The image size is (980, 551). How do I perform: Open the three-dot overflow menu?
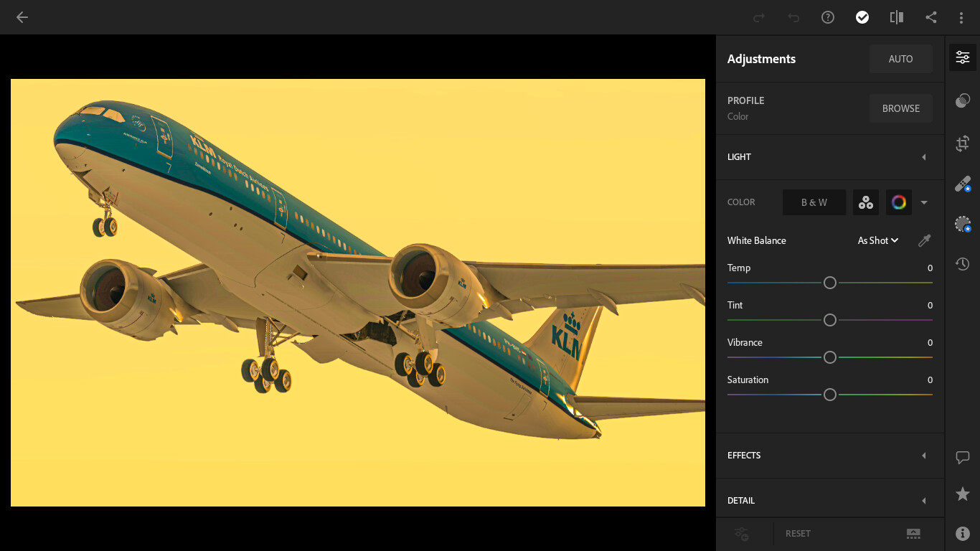[x=961, y=17]
